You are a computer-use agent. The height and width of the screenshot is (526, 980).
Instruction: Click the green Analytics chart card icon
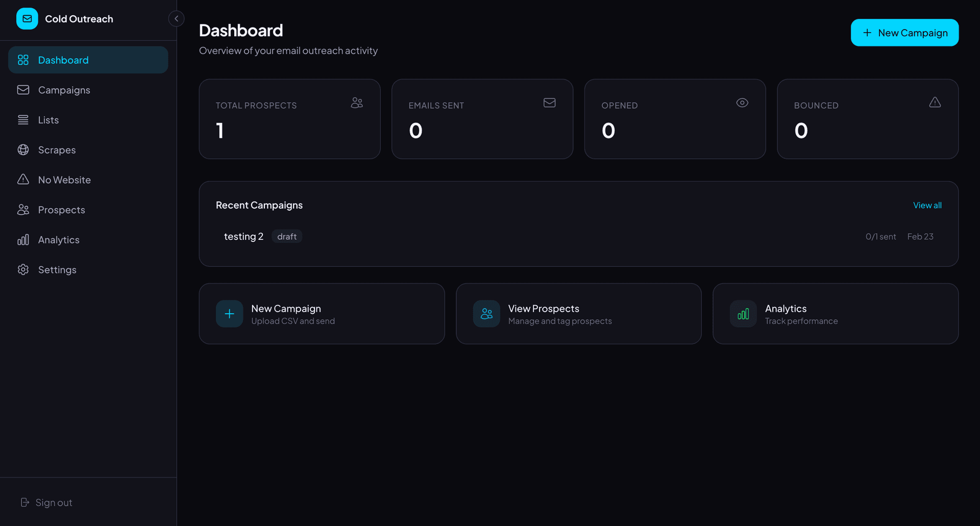(743, 314)
